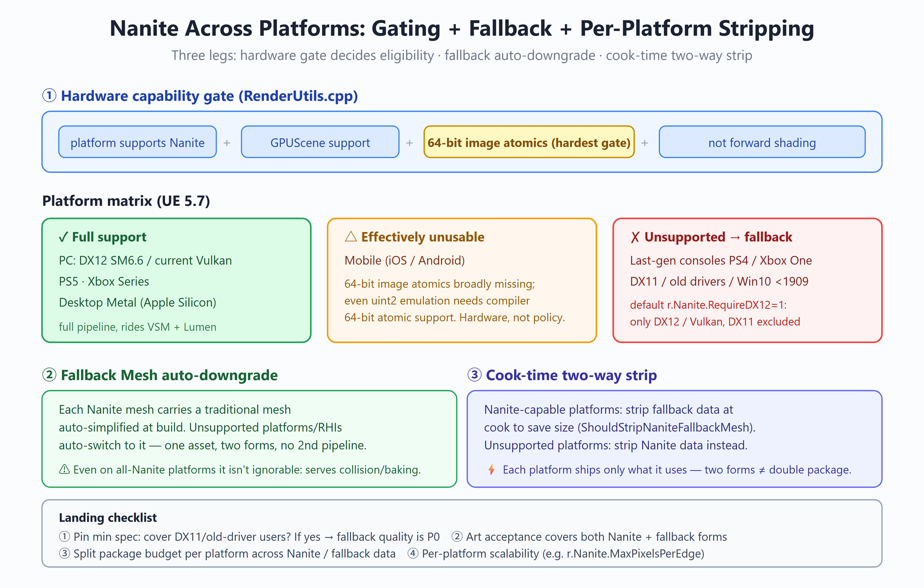Click circled number 1 beside Hardware capability gate

[x=49, y=95]
